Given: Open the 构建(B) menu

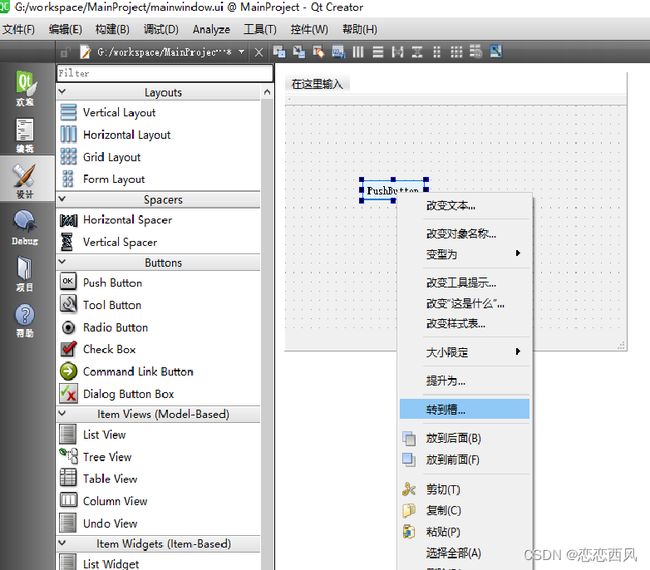Looking at the screenshot, I should [x=112, y=29].
